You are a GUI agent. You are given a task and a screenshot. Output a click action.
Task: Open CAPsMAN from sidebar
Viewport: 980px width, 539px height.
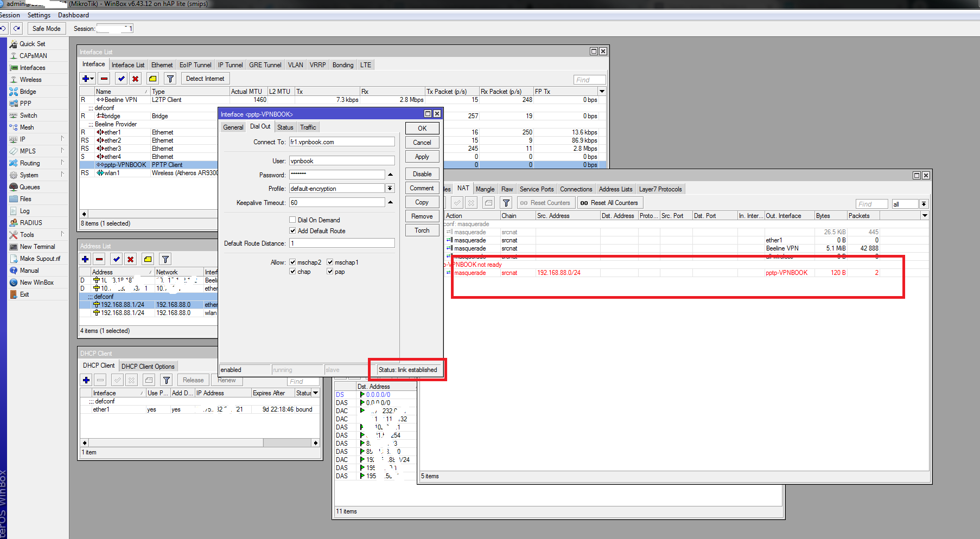tap(33, 56)
